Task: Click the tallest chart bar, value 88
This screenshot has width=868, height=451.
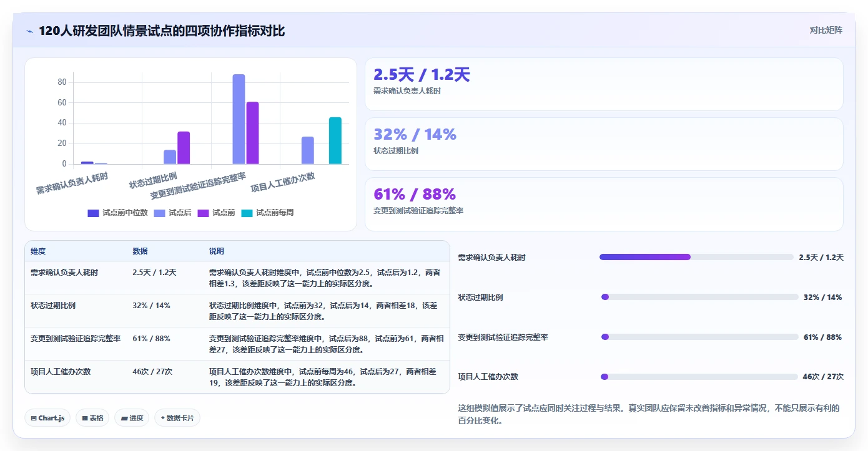Action: click(239, 119)
